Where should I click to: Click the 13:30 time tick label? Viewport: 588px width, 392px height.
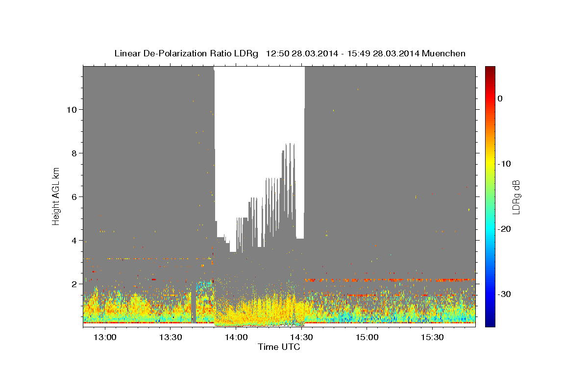(171, 338)
